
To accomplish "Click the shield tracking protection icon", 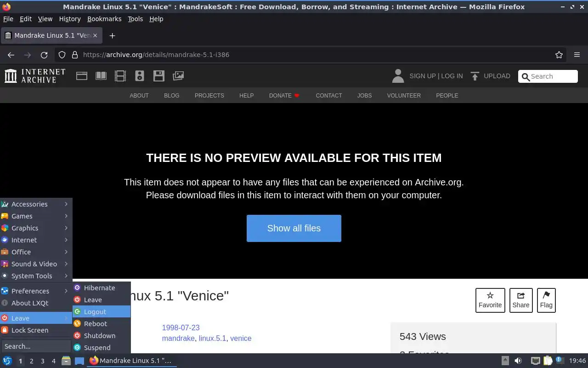I will [x=62, y=55].
